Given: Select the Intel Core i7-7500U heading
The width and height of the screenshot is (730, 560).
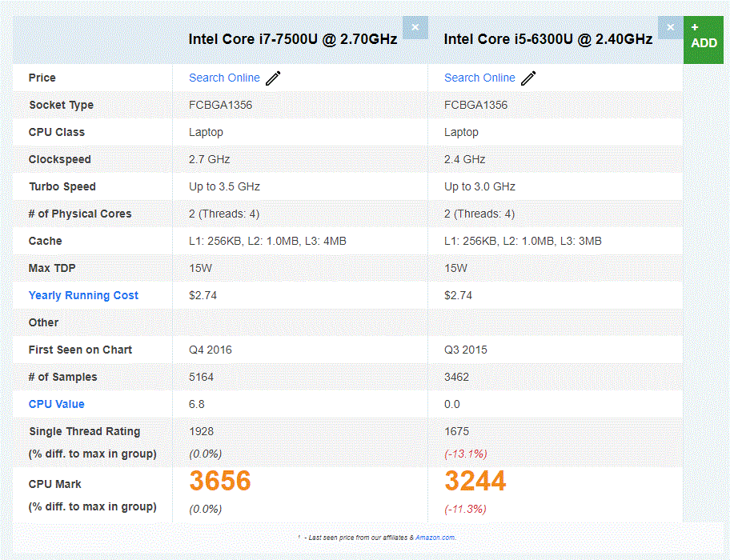Looking at the screenshot, I should [x=292, y=39].
